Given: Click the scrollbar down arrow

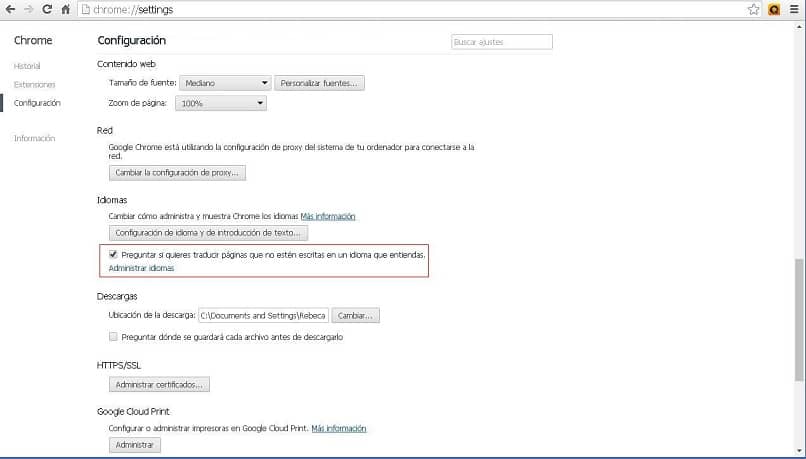Looking at the screenshot, I should (x=799, y=452).
